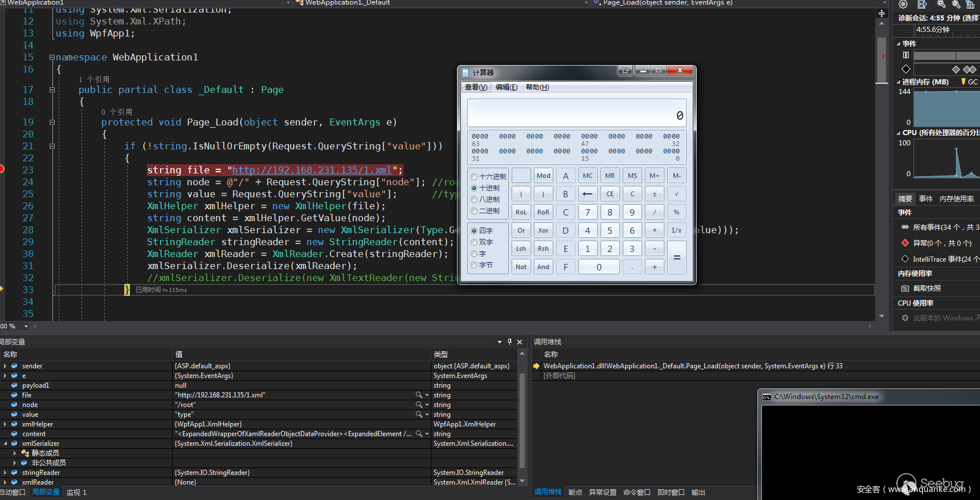Viewport: 980px width, 500px height.
Task: Expand the sender variable node
Action: (x=5, y=366)
